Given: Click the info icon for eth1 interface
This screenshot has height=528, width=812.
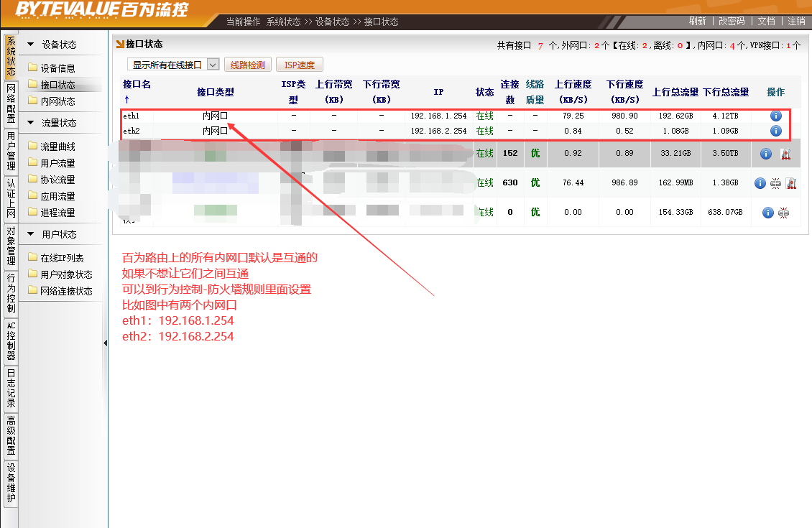Looking at the screenshot, I should (x=775, y=116).
